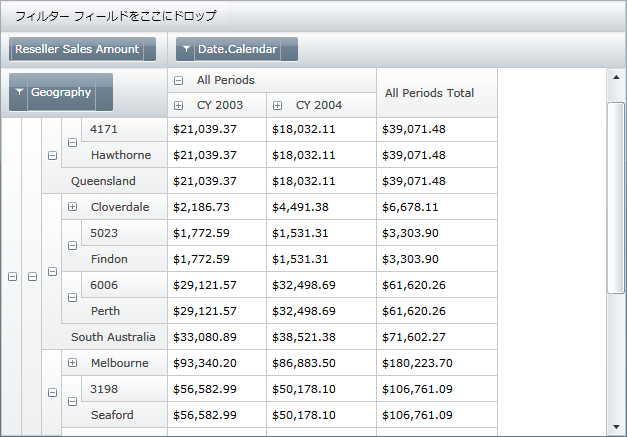Click the Geography field header

61,92
